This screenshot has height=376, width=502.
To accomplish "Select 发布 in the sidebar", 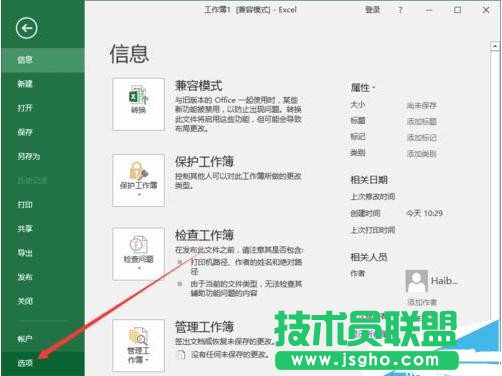I will click(43, 277).
